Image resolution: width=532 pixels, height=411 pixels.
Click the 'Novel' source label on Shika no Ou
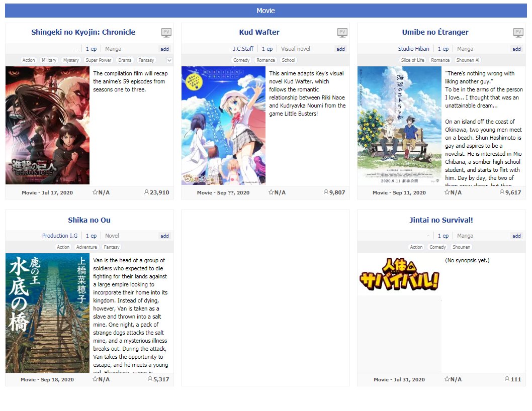[112, 236]
